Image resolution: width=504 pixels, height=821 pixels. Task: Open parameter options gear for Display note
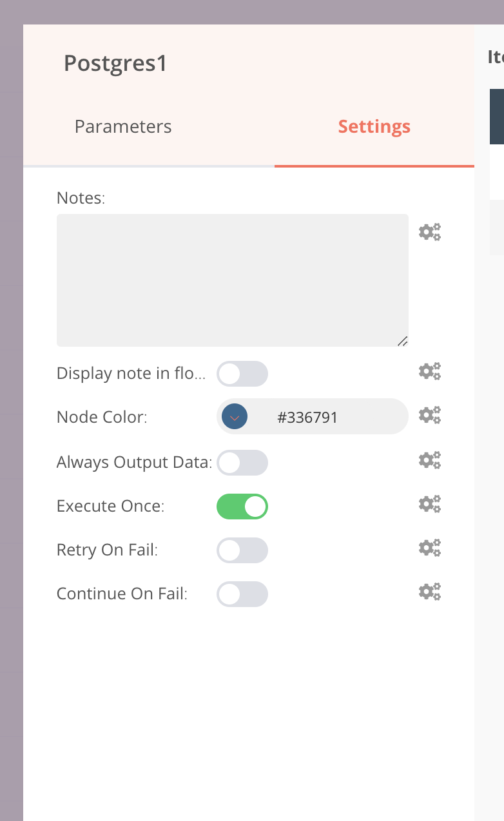(x=429, y=371)
